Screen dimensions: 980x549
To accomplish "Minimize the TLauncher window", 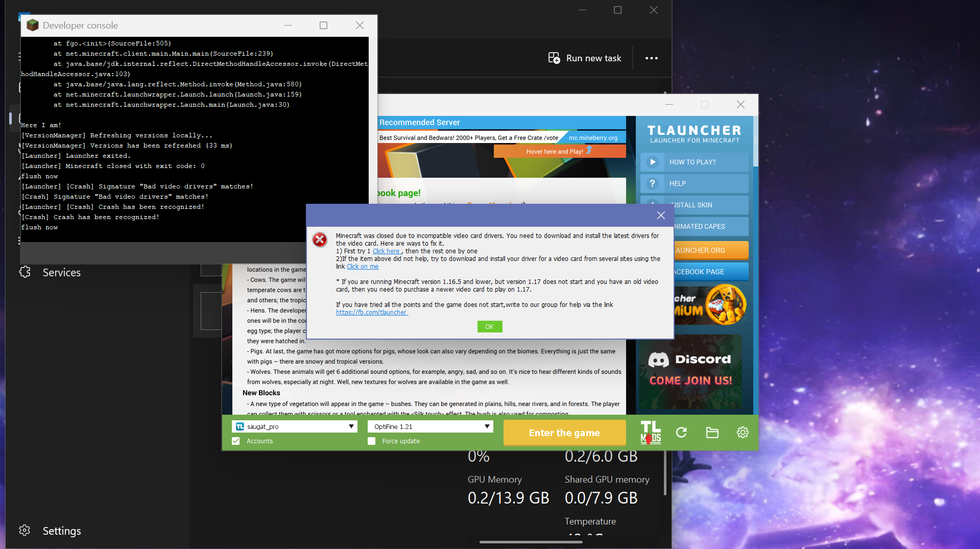I will (x=669, y=104).
